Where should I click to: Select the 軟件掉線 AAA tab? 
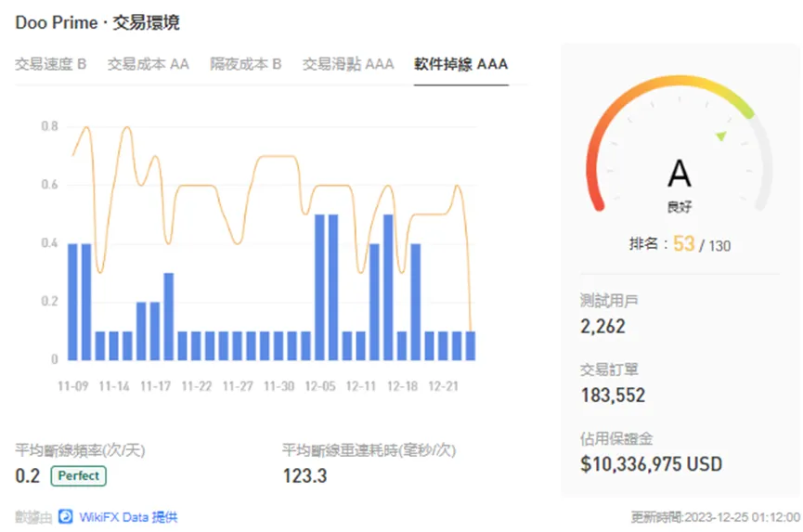click(x=460, y=64)
